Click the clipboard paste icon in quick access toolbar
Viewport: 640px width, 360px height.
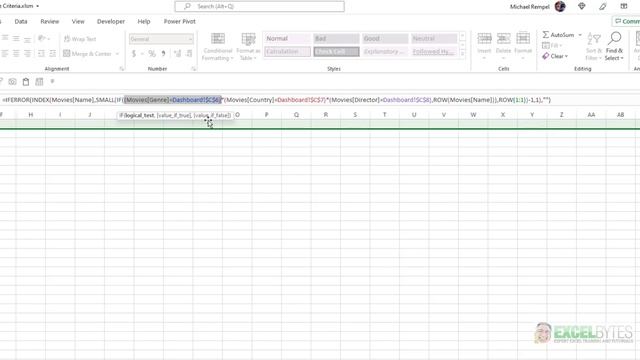(x=26, y=82)
